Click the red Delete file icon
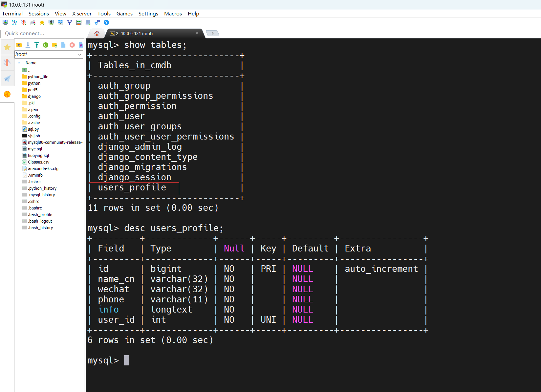The height and width of the screenshot is (392, 541). coord(72,45)
